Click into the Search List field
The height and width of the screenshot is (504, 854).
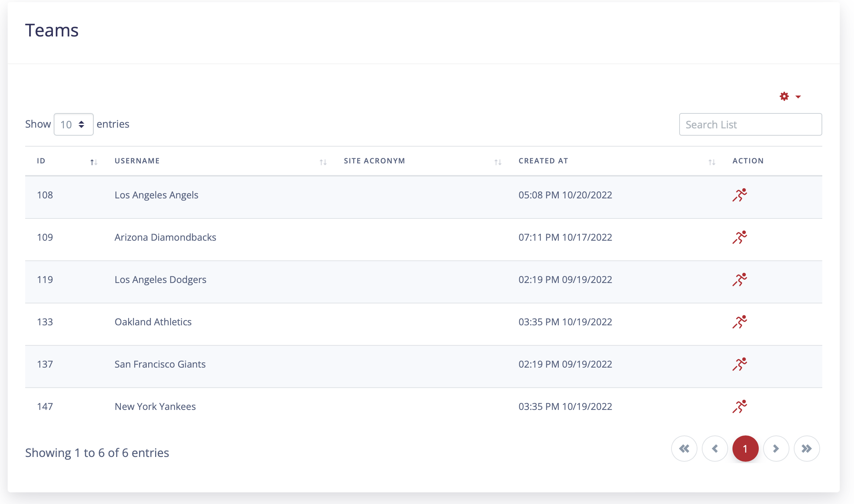750,124
